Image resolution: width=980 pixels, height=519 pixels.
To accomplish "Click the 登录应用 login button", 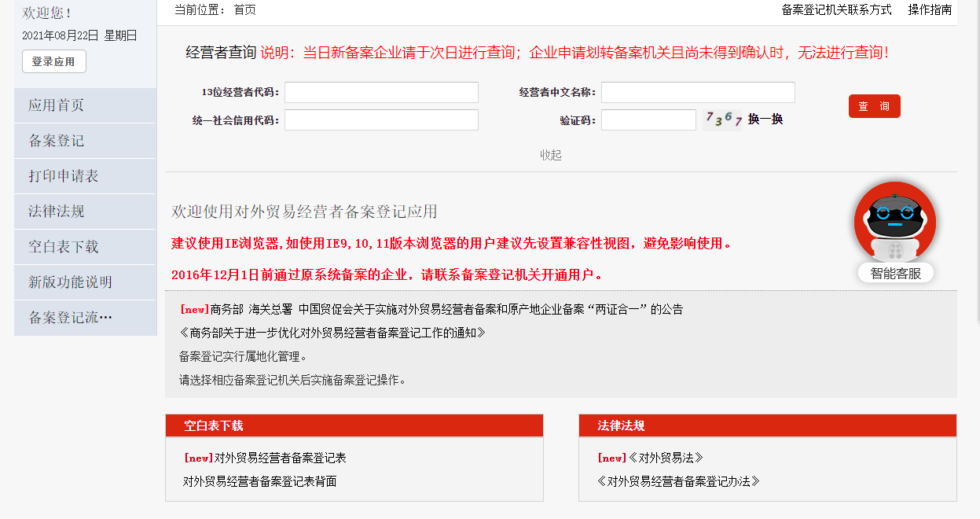I will click(x=53, y=61).
